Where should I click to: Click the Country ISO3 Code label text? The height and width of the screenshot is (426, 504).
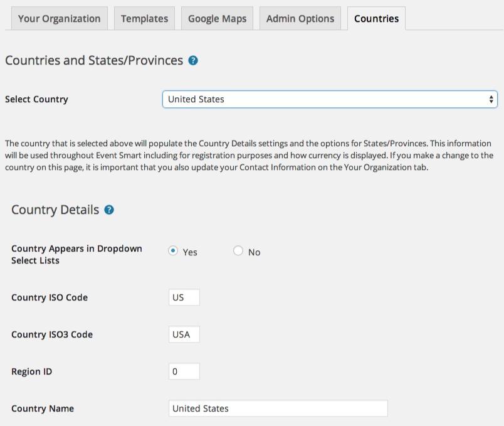(52, 334)
